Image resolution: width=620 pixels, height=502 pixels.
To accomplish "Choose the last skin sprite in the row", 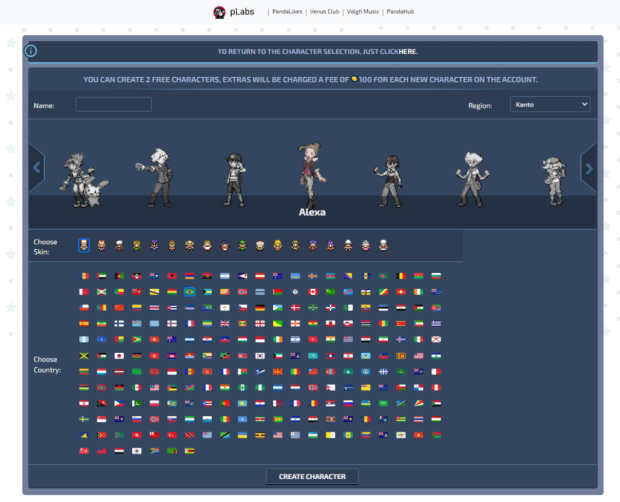I will pyautogui.click(x=383, y=245).
